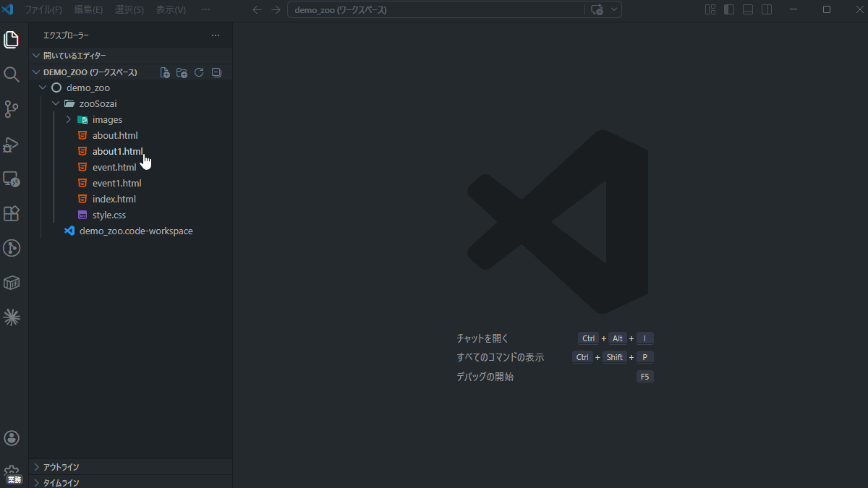Image resolution: width=868 pixels, height=488 pixels.
Task: Toggle the secondary sidebar visibility
Action: pyautogui.click(x=766, y=9)
